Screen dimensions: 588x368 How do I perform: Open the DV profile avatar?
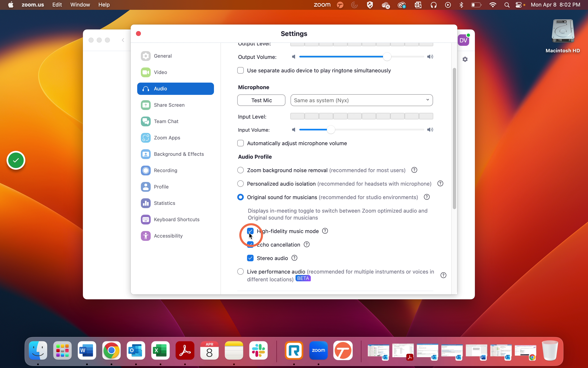coord(463,40)
